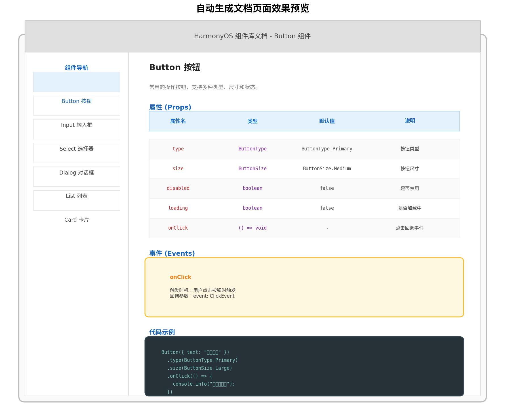Click the page title 自动生成文档页面效果预览
Viewport: 505px width, 420px height.
click(x=253, y=9)
